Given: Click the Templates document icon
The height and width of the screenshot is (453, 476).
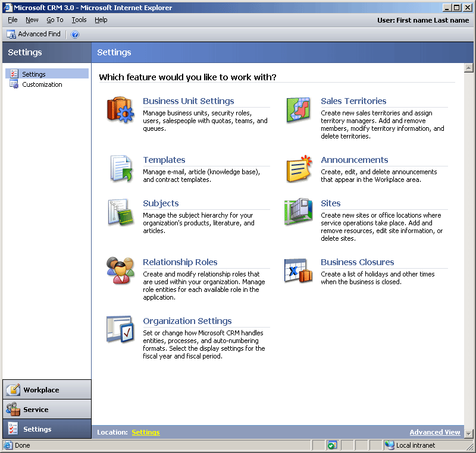Looking at the screenshot, I should (121, 169).
